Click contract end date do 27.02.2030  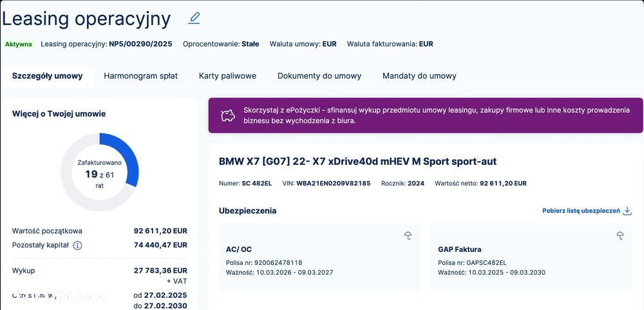click(x=160, y=306)
